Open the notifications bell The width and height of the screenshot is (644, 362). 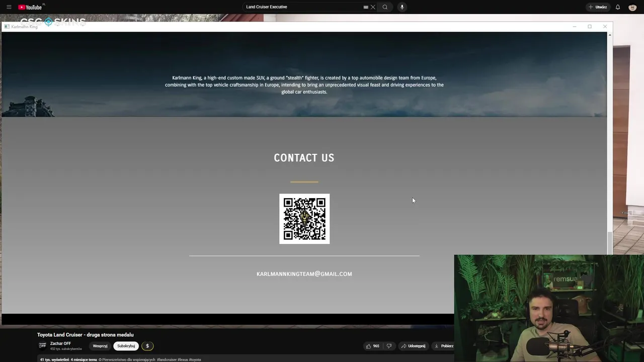click(618, 7)
